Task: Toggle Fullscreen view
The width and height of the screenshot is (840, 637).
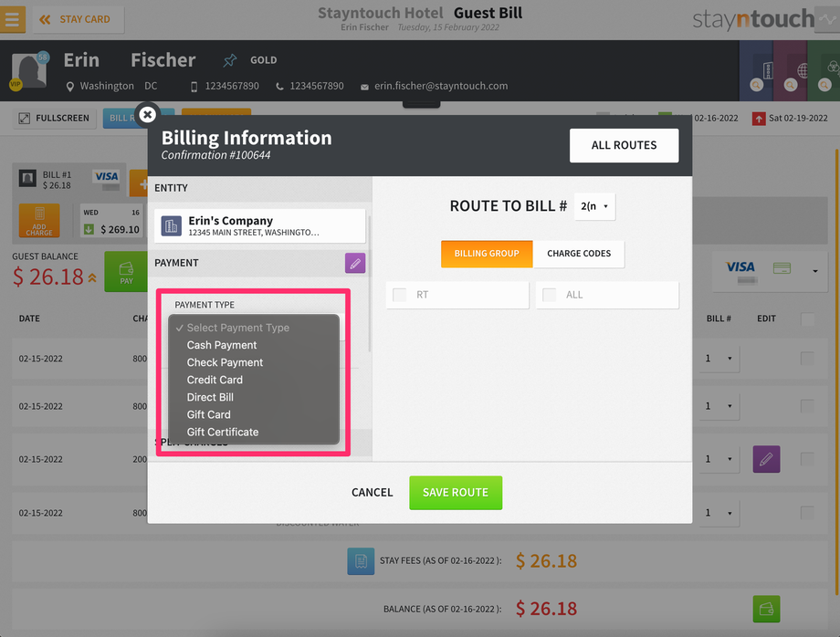Action: point(55,119)
